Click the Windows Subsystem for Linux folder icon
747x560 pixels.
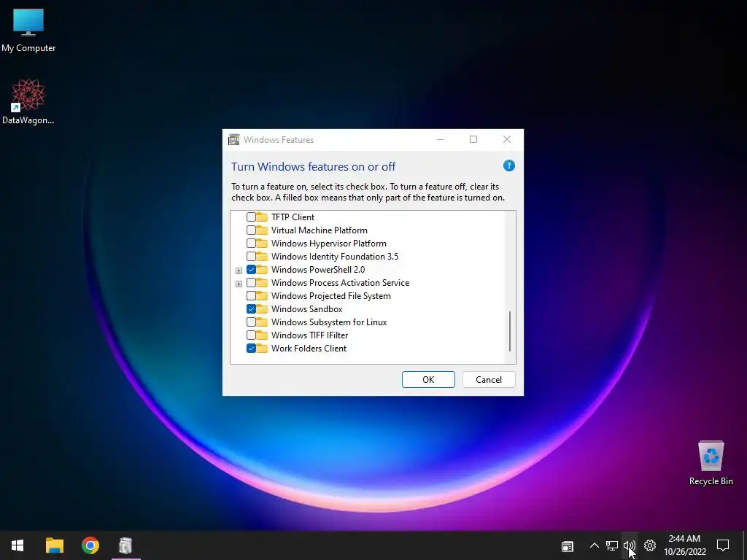click(262, 322)
